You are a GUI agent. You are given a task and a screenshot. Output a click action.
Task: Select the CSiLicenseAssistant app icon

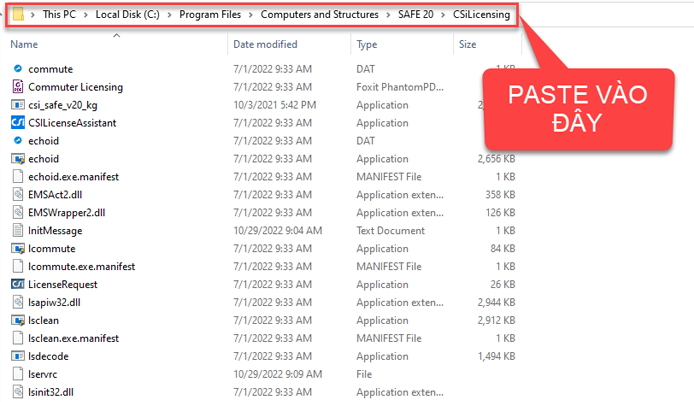point(18,123)
